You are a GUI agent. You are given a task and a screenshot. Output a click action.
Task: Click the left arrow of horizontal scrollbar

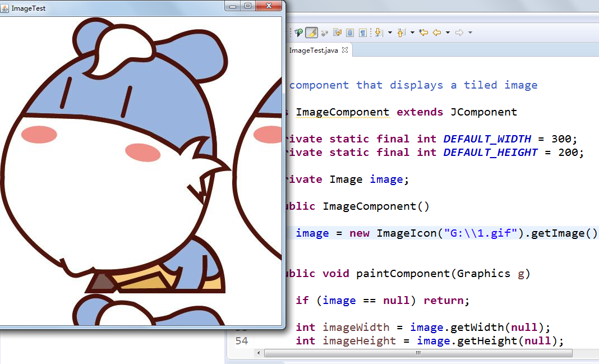(259, 353)
